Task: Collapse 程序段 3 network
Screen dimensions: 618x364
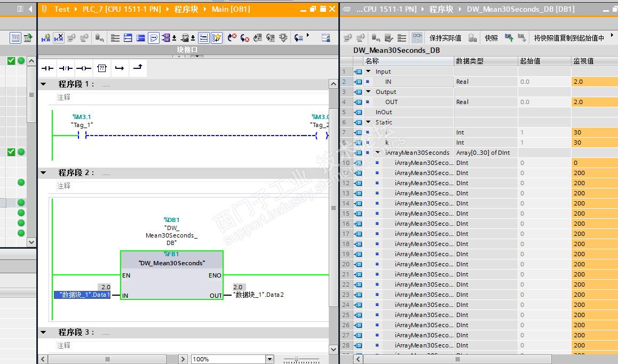Action: pyautogui.click(x=43, y=333)
